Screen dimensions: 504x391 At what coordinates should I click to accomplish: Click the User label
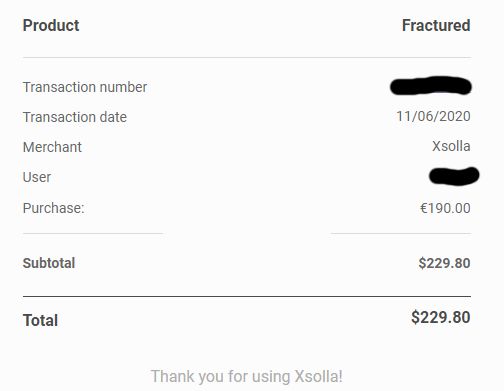pos(37,177)
